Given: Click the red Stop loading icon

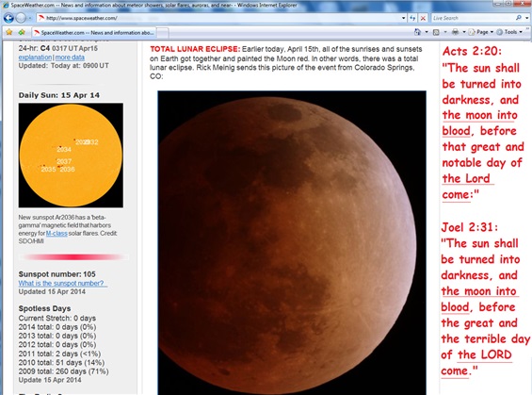Looking at the screenshot, I should point(423,18).
